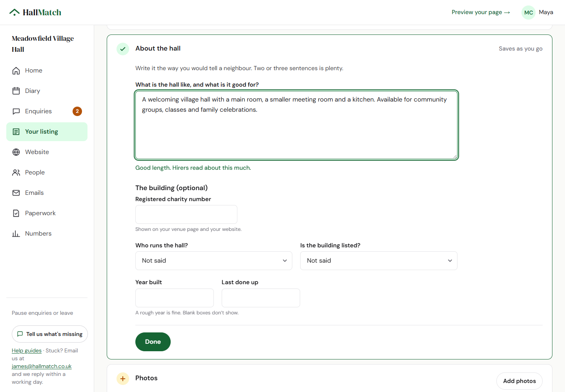View Numbers in the sidebar
Image resolution: width=565 pixels, height=392 pixels.
pos(47,234)
